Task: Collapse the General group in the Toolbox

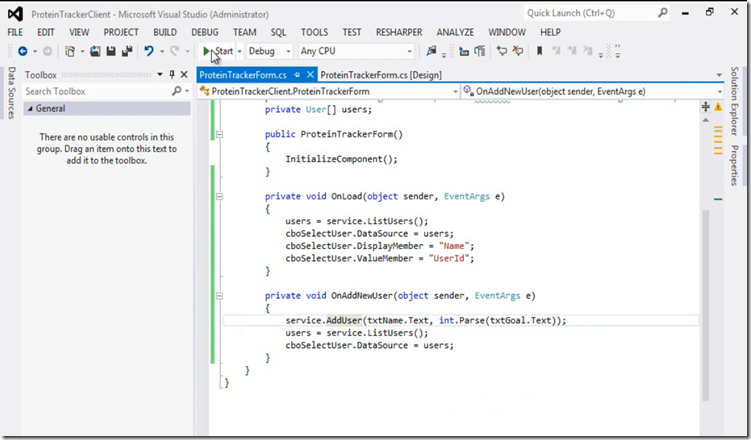Action: coord(30,109)
